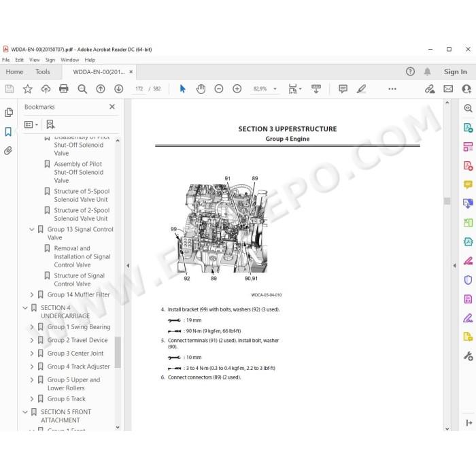The width and height of the screenshot is (476, 476).
Task: Zoom in with plus icon
Action: pos(237,88)
